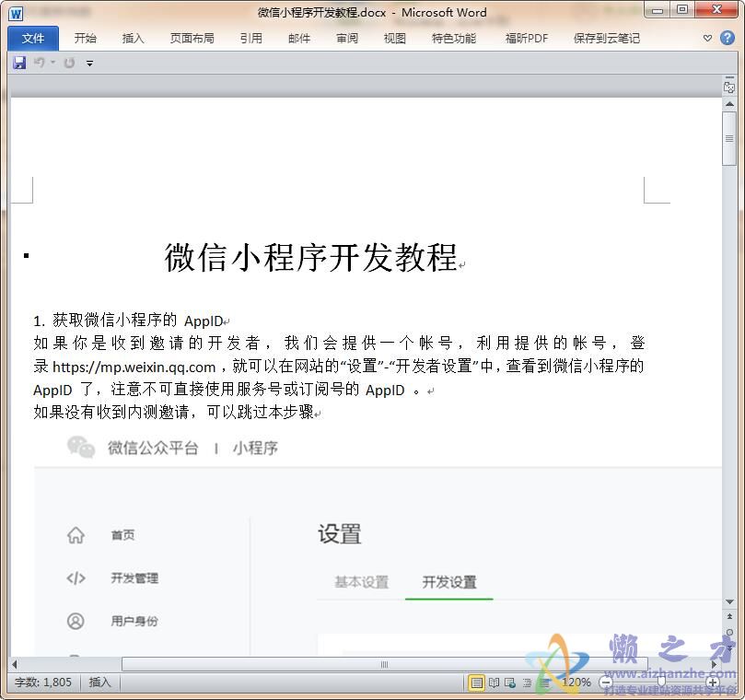Select Web Layout view icon
The image size is (745, 700).
click(x=511, y=682)
